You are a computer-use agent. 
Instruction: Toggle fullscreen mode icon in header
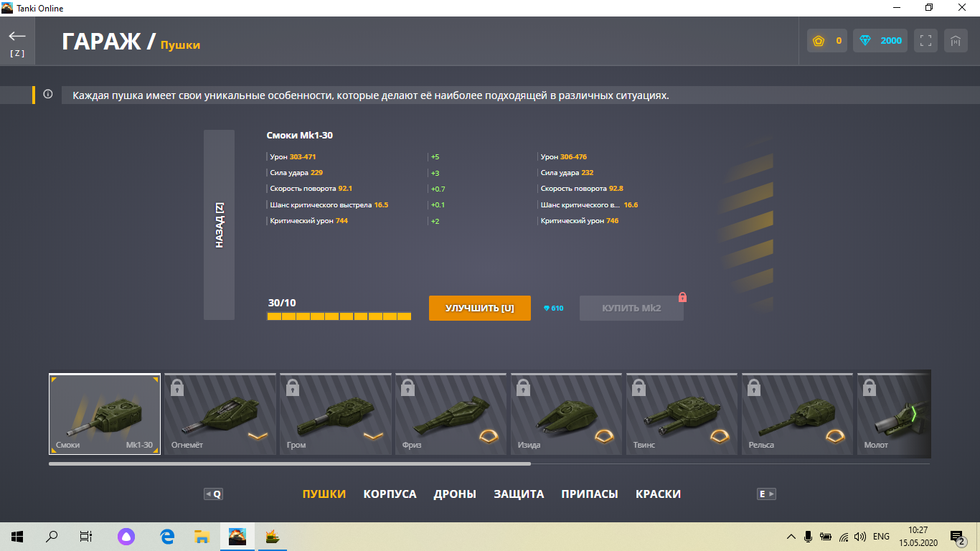point(925,41)
